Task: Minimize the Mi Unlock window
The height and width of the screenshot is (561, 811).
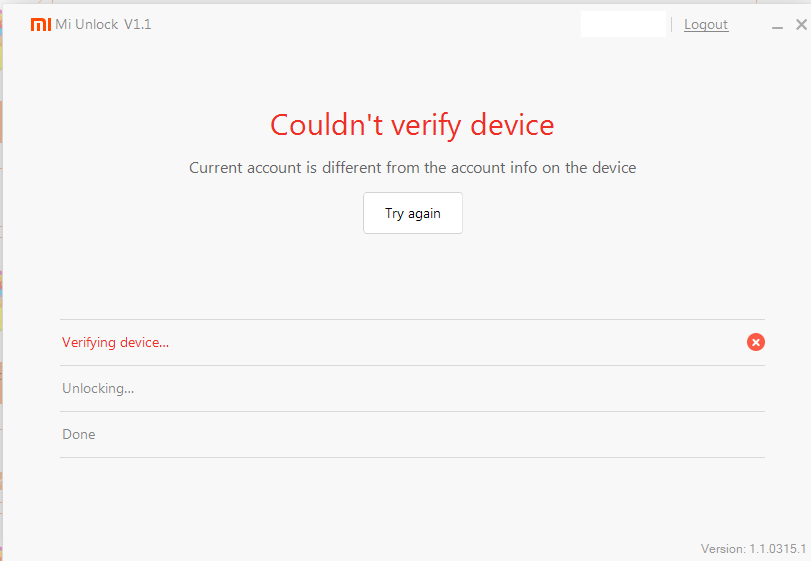Action: (777, 26)
